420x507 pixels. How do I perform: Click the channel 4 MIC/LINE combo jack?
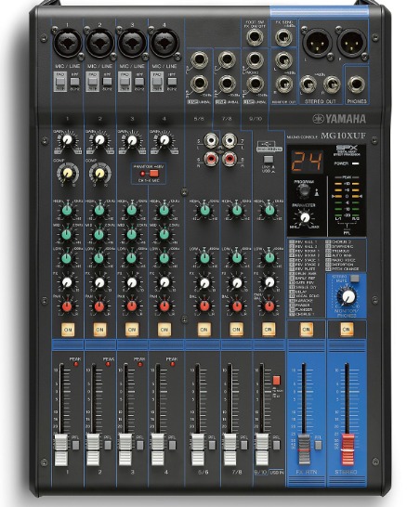coord(164,42)
